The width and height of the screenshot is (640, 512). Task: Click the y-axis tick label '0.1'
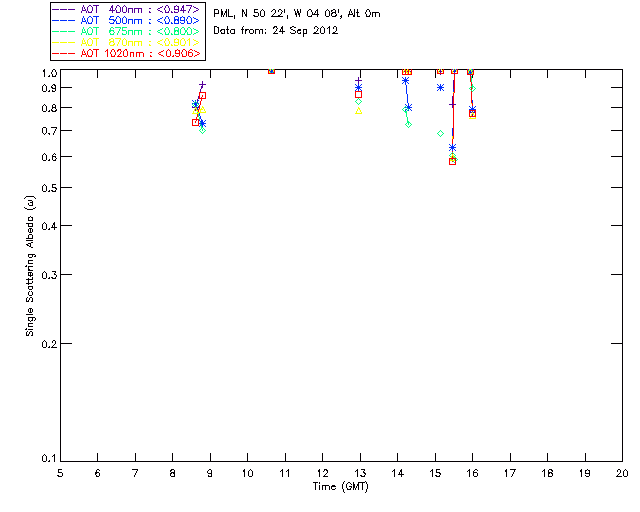pos(49,459)
